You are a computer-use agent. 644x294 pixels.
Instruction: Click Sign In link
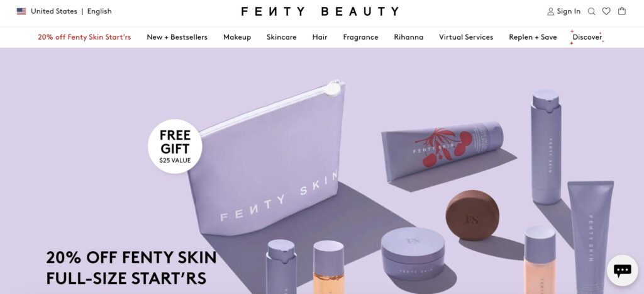[569, 11]
